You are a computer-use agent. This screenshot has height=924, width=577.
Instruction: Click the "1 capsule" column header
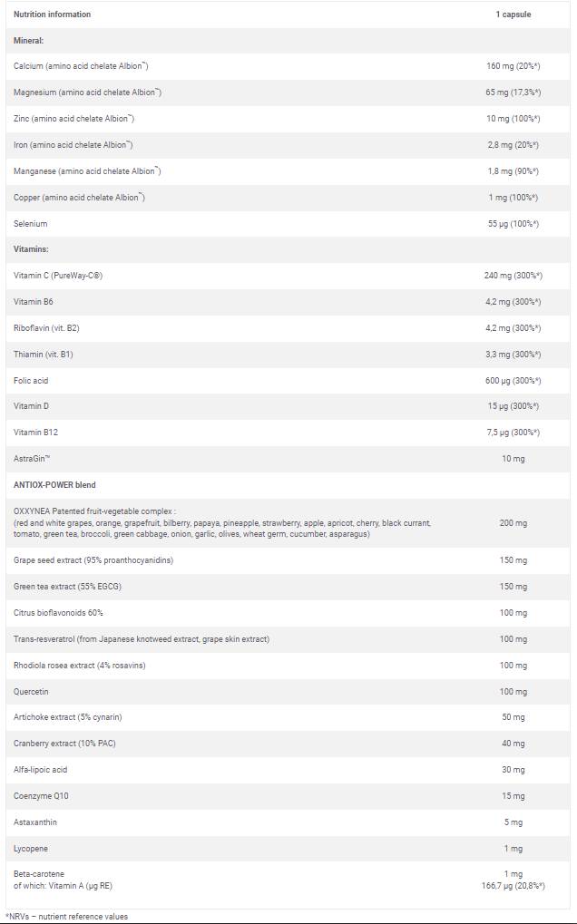click(x=513, y=15)
